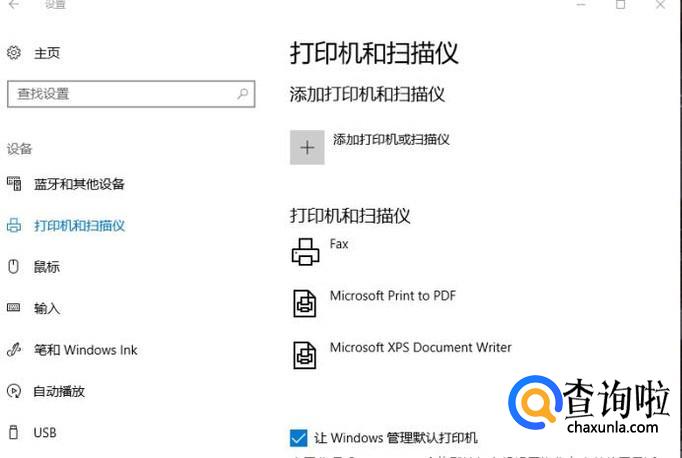Select Microsoft XPS Document Writer text
Viewport: 682px width, 458px height.
(420, 348)
